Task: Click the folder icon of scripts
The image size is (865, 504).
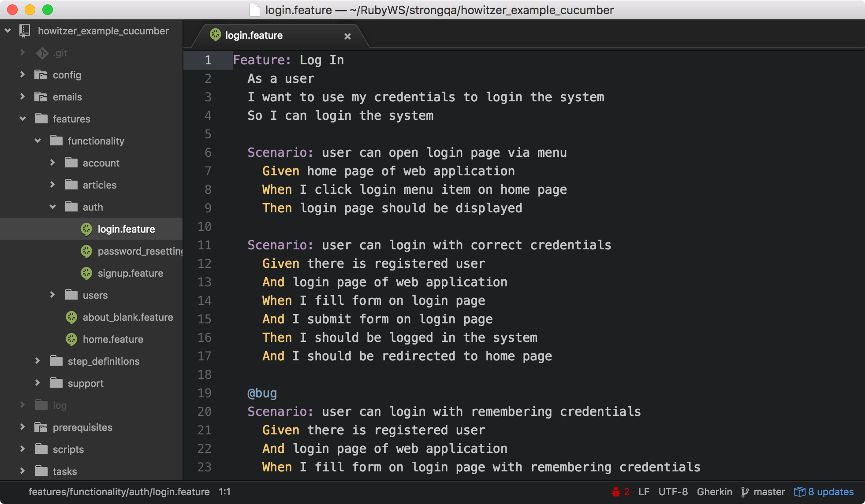Action: pos(41,449)
